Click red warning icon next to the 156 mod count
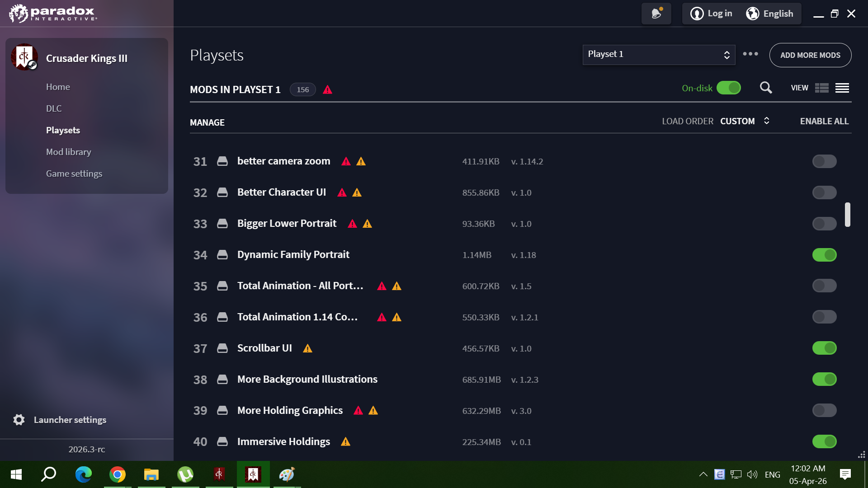 (328, 90)
